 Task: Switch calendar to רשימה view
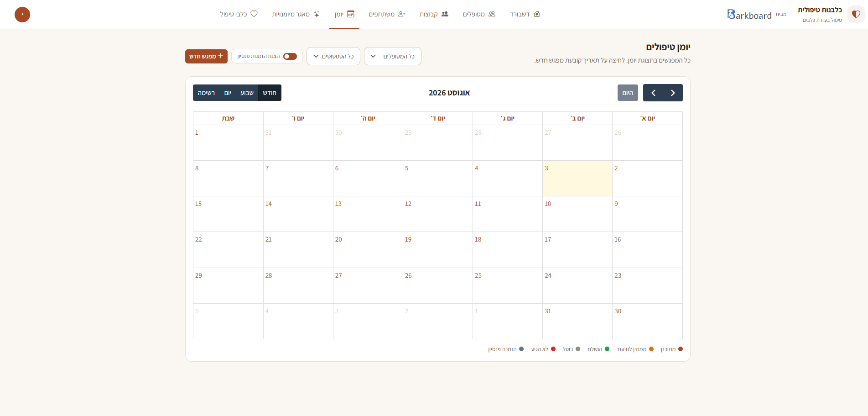point(206,93)
